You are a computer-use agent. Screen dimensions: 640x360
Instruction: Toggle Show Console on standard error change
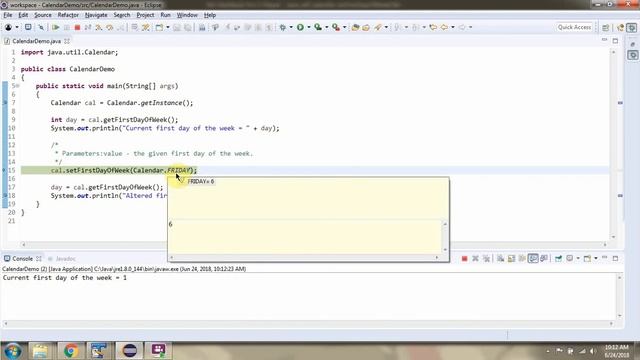[x=544, y=258]
